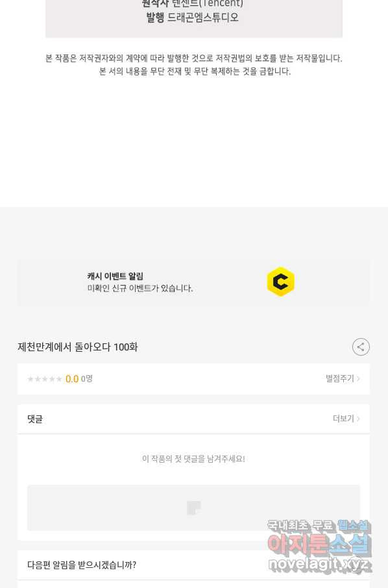Click the chevron next to 별점주기

(358, 379)
